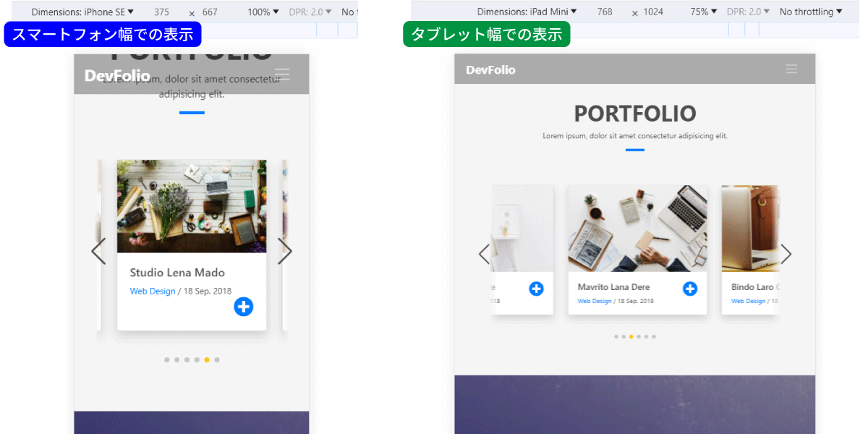
Task: Open the hamburger menu in the tablet view
Action: (791, 69)
